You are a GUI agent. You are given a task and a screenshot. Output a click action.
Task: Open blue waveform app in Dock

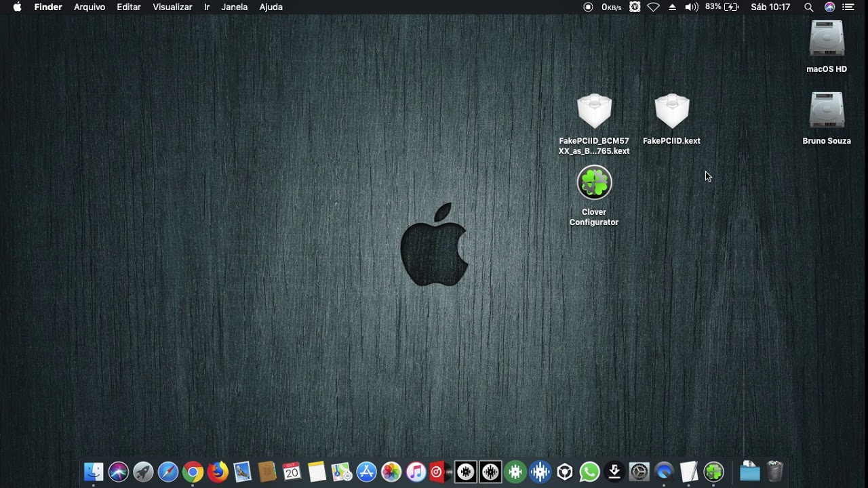click(540, 472)
